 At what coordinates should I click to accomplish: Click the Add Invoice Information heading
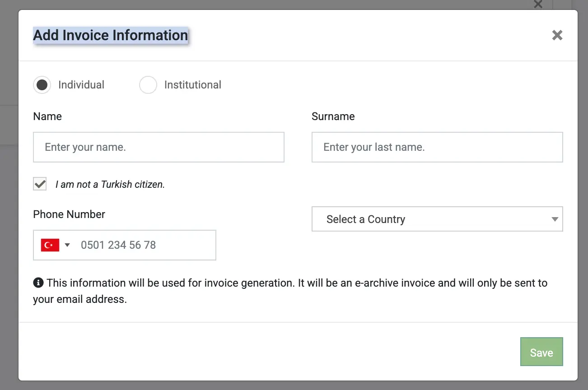[x=111, y=35]
